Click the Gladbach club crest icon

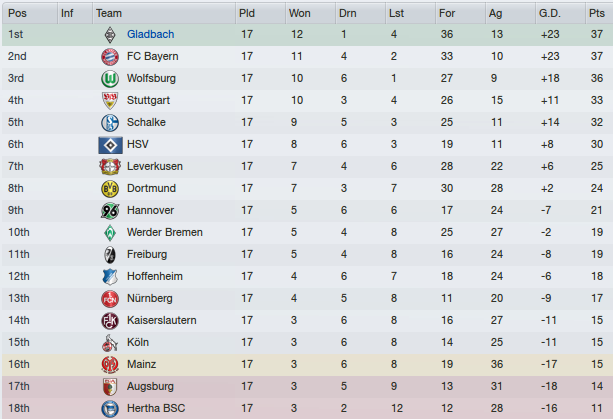point(110,35)
